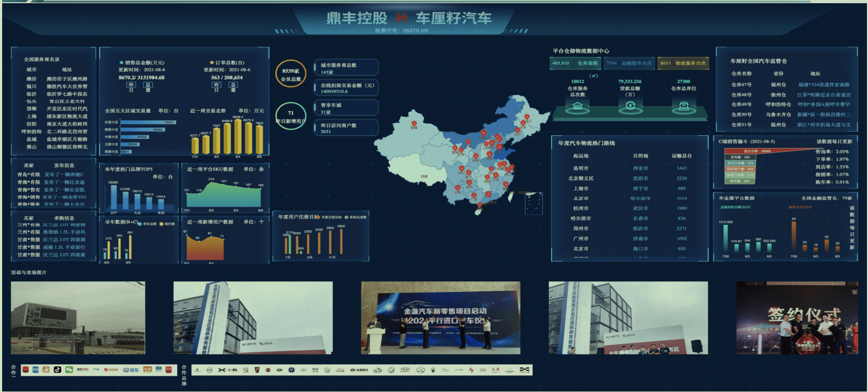Click the gold star beside 订单总数(台)

point(211,62)
